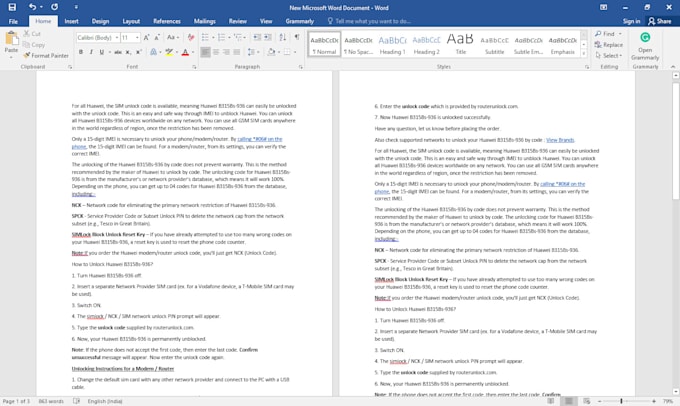The height and width of the screenshot is (406, 680).
Task: Apply the Title style
Action: click(460, 44)
